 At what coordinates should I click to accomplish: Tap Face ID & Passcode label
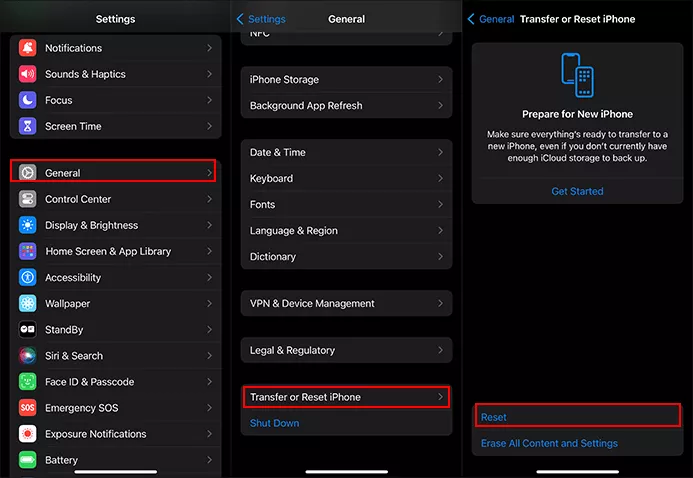click(90, 382)
